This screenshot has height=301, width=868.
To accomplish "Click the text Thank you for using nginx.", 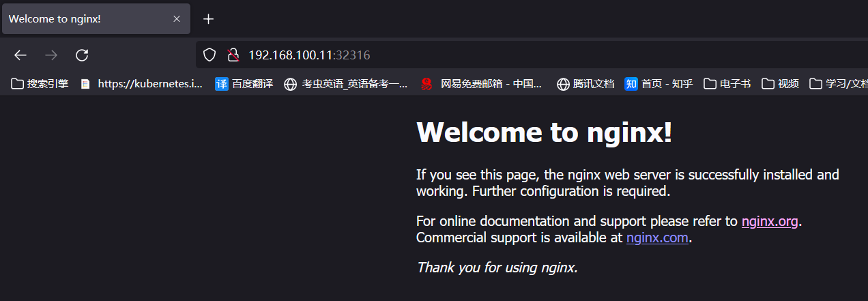I will (497, 268).
